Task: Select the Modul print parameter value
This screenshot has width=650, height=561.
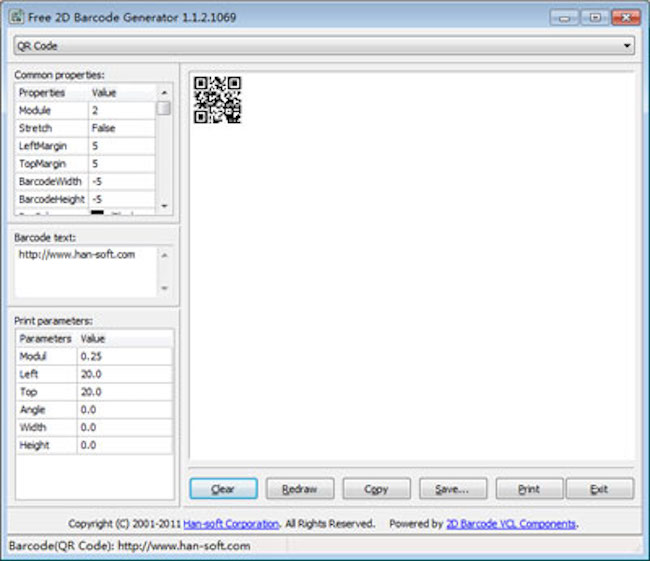Action: click(123, 356)
